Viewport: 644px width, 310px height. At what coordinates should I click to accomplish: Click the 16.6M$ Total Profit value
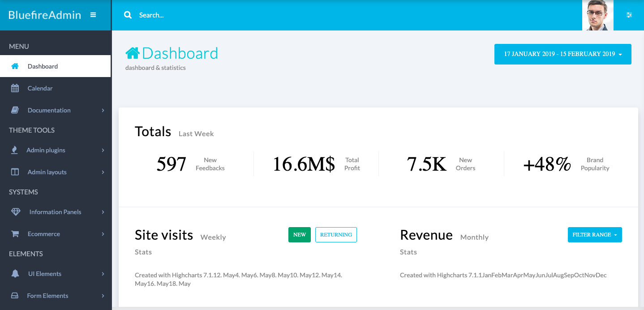(x=304, y=164)
